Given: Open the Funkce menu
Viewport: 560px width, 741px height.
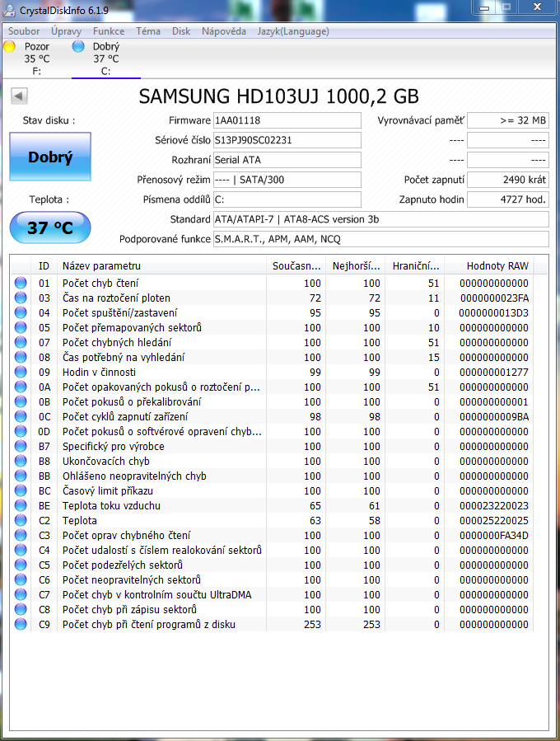Looking at the screenshot, I should tap(109, 31).
